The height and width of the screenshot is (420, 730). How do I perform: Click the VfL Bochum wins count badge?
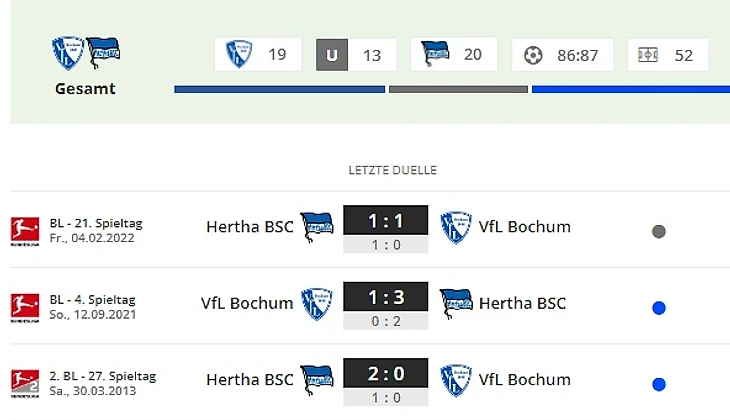(x=258, y=54)
